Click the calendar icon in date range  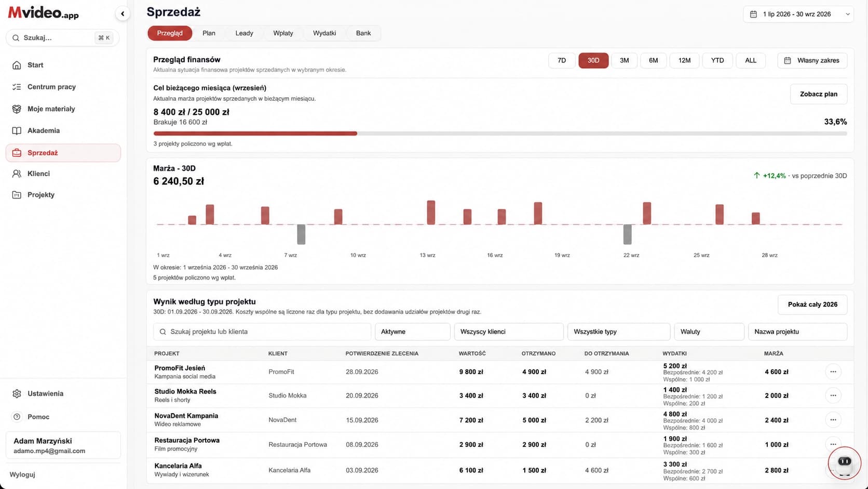[x=753, y=14]
